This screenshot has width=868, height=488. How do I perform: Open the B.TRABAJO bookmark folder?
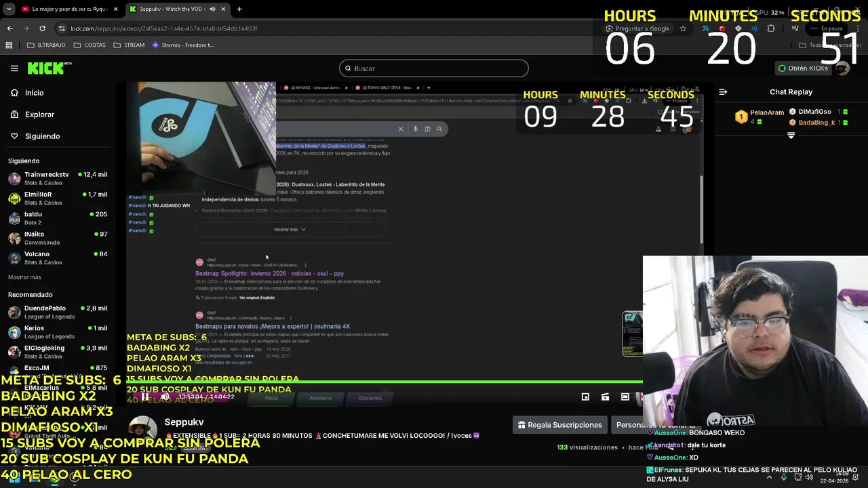tap(45, 45)
